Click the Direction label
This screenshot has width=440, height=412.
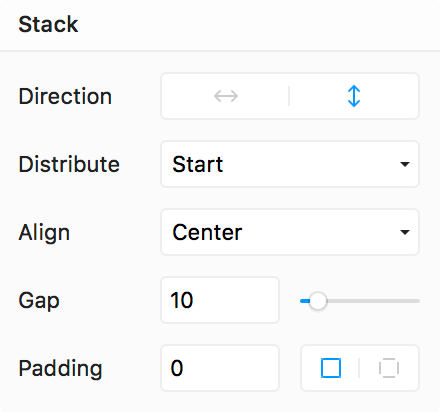[x=65, y=96]
